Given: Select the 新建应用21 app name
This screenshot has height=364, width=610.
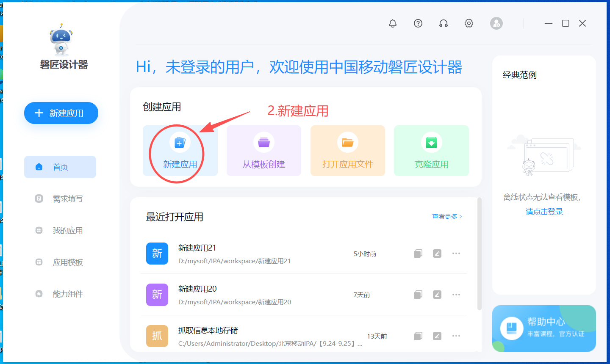Looking at the screenshot, I should point(197,248).
